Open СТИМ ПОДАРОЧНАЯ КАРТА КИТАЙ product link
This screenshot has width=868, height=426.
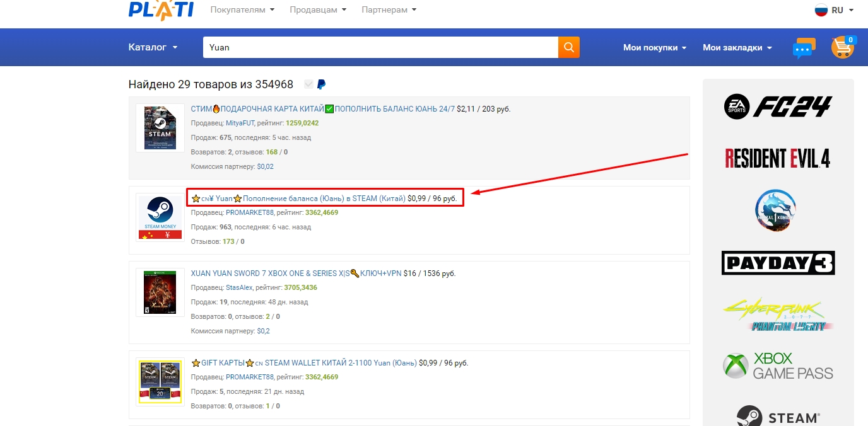(x=322, y=109)
